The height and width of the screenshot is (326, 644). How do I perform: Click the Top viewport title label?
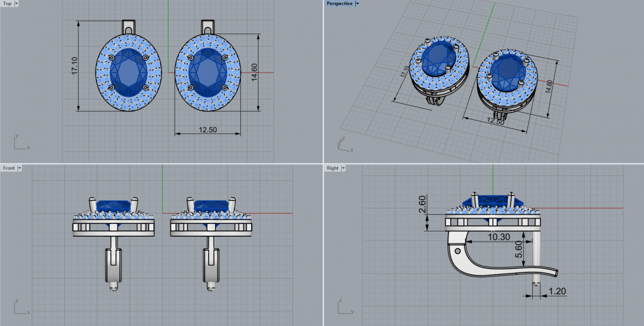(7, 4)
